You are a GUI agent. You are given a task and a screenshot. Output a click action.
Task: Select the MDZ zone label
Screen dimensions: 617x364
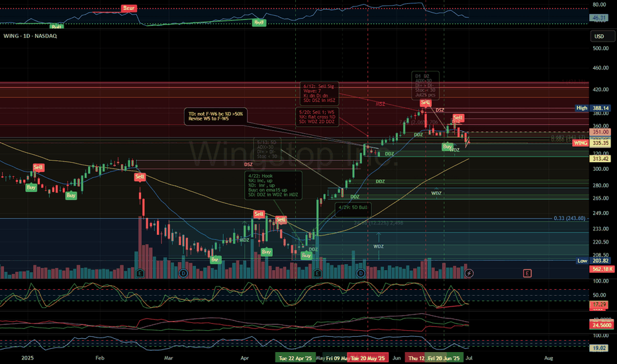pyautogui.click(x=244, y=240)
